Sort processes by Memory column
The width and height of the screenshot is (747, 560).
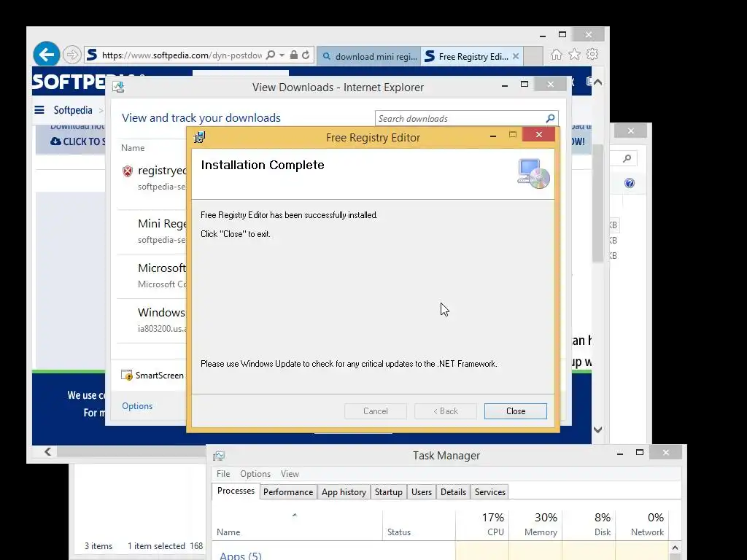coord(535,525)
